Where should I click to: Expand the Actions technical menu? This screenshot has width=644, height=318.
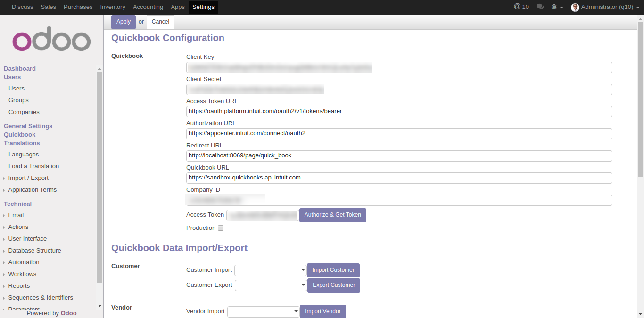(18, 227)
